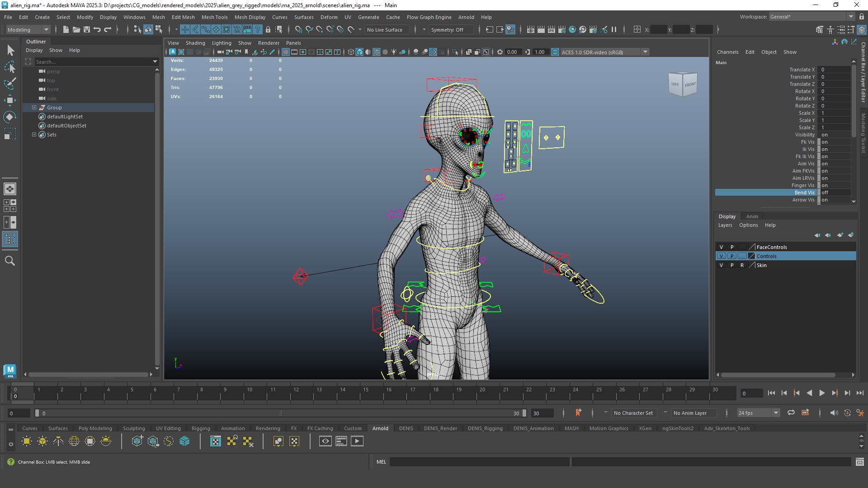Play animation forward
Image resolution: width=868 pixels, height=488 pixels.
coord(822,393)
